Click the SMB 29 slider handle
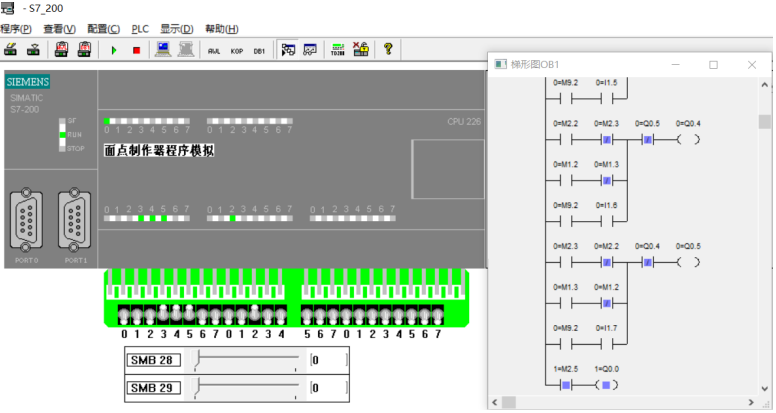The image size is (776, 413). pyautogui.click(x=197, y=387)
